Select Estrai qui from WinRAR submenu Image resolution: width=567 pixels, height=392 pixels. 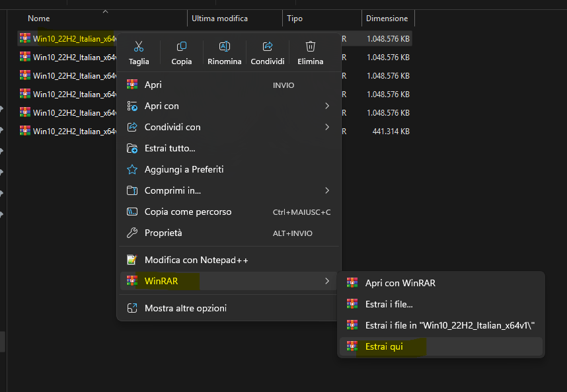[x=384, y=346]
